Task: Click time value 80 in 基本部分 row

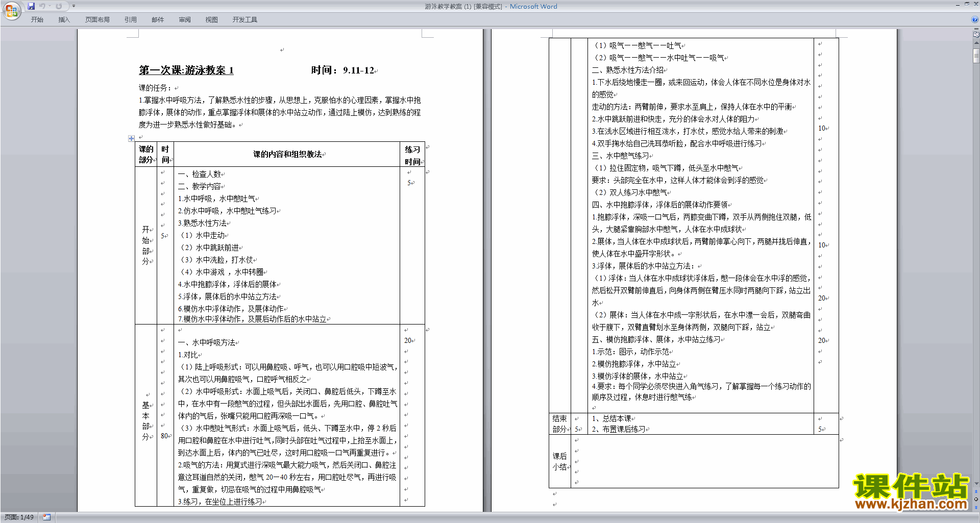Action: click(x=164, y=436)
